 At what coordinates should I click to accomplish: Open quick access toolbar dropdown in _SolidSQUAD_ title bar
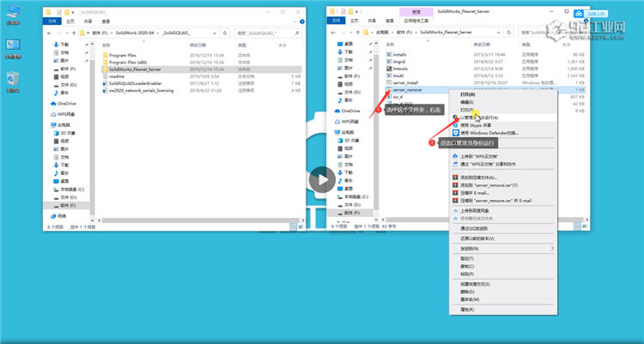point(73,12)
